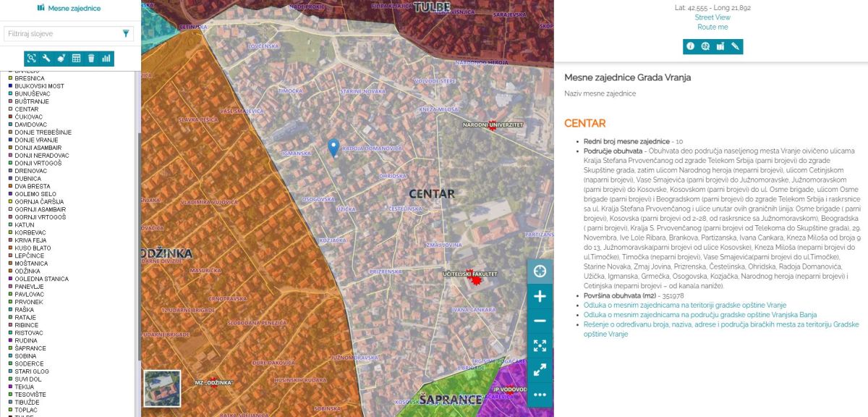Select CENTAR in the legend list
868x417 pixels.
point(26,109)
